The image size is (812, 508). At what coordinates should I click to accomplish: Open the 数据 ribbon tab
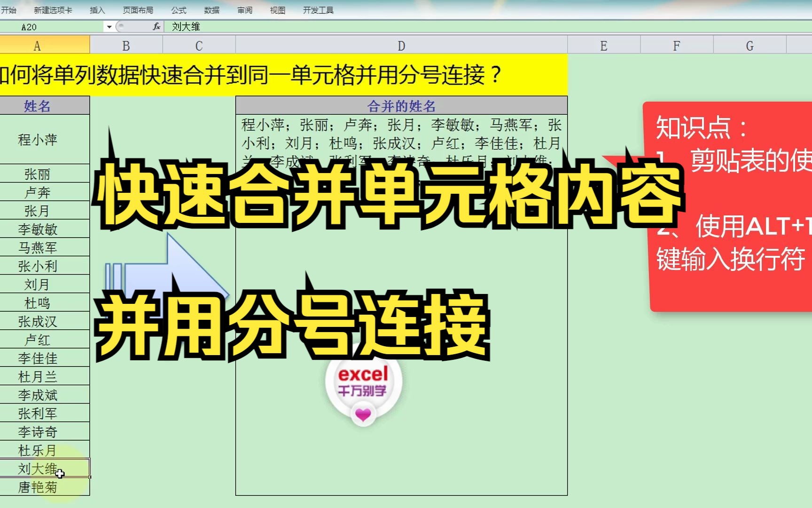click(211, 10)
